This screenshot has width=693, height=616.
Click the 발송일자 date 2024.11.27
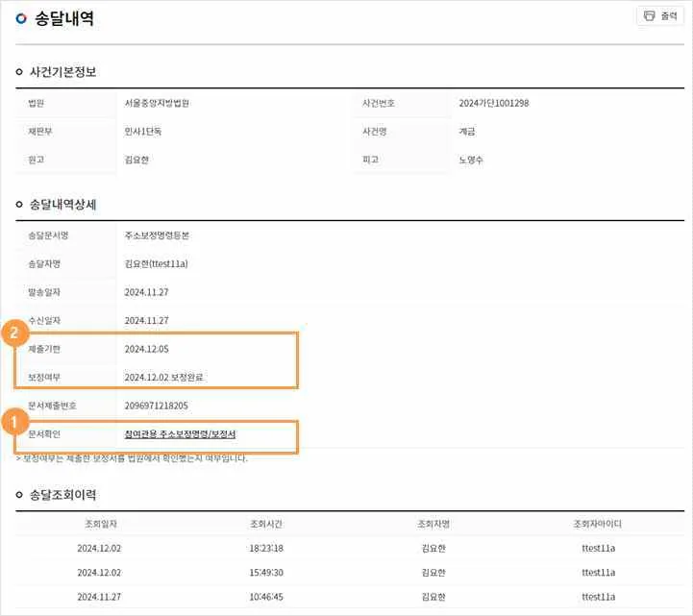click(x=146, y=292)
